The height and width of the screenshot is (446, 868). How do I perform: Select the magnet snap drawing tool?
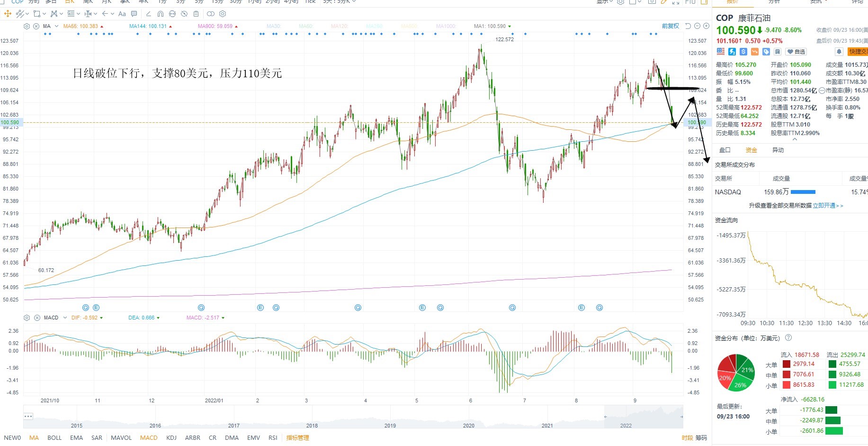pyautogui.click(x=161, y=14)
